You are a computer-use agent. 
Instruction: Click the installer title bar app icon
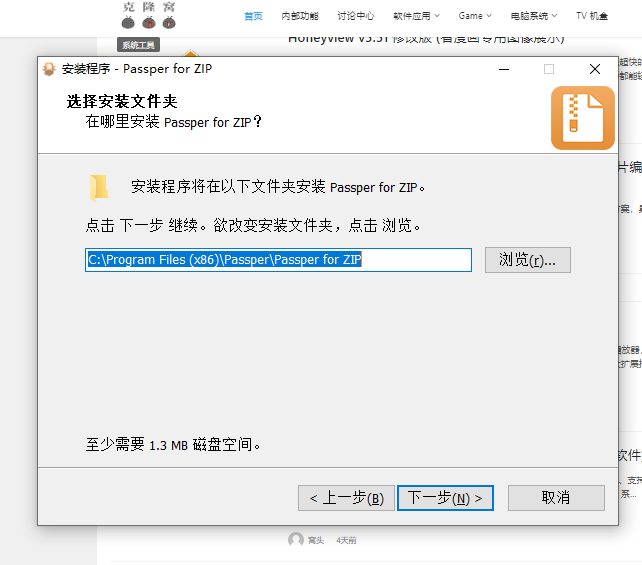49,69
